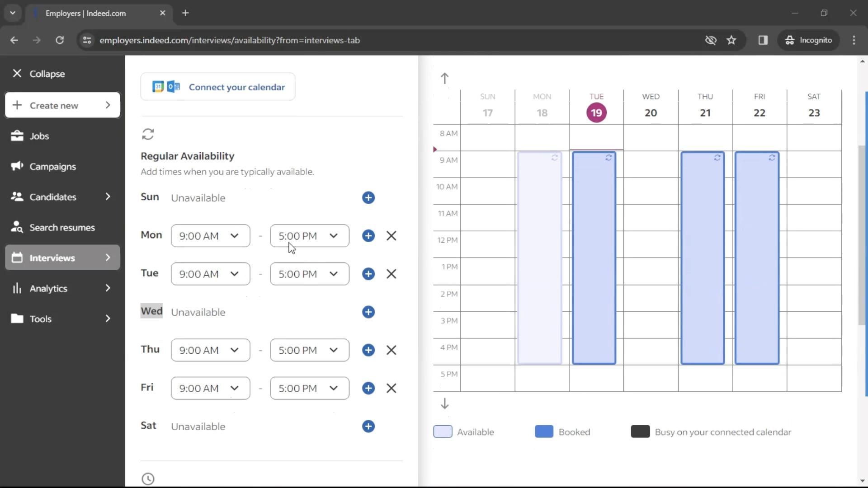868x488 pixels.
Task: Open Monday start time dropdown
Action: coord(210,236)
